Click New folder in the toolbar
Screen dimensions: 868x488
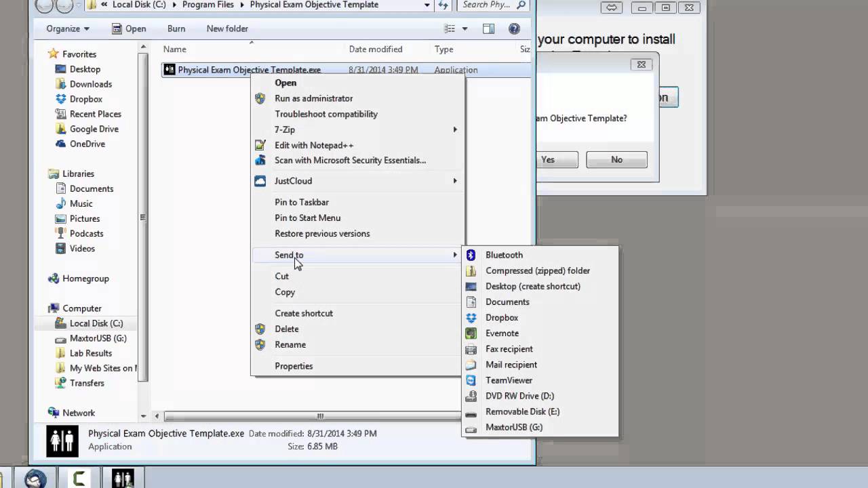[227, 28]
